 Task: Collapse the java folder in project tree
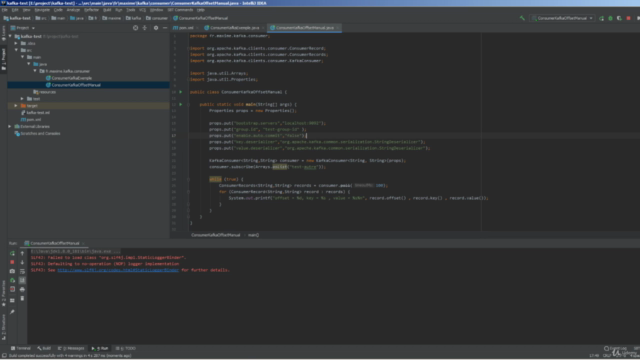[x=29, y=64]
